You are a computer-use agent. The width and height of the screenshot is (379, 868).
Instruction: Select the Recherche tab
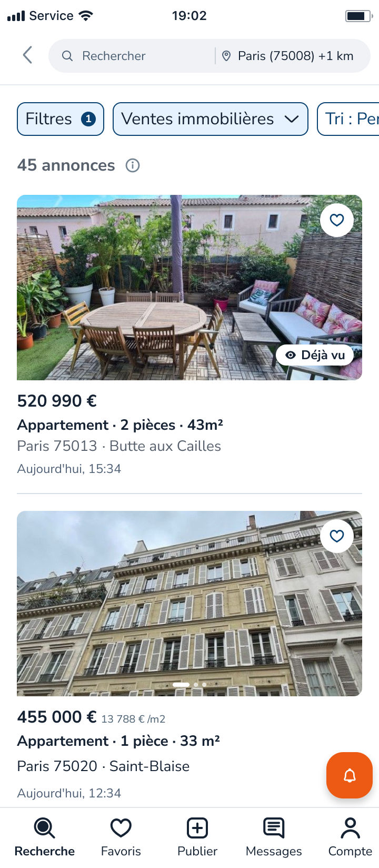coord(45,837)
